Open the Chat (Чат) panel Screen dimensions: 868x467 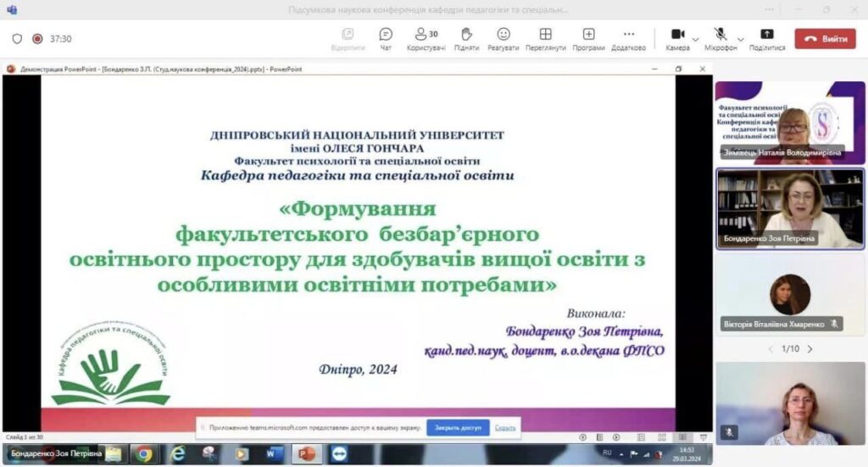click(x=386, y=39)
